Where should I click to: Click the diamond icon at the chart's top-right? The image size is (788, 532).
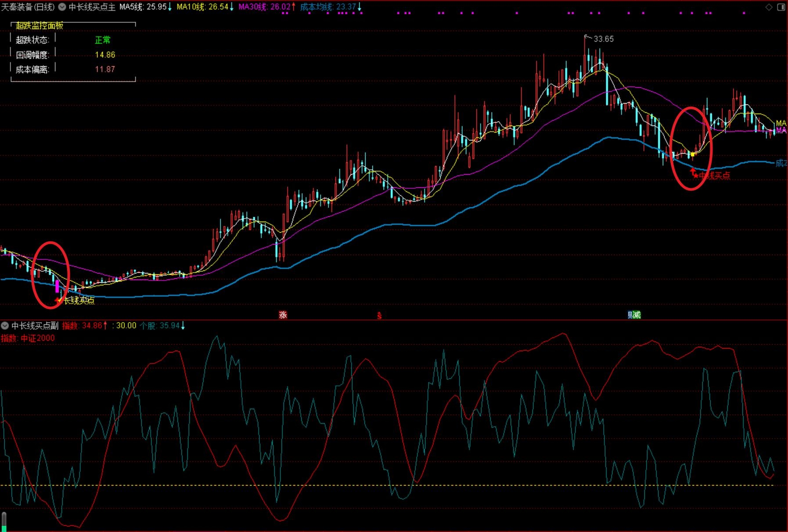pyautogui.click(x=769, y=7)
